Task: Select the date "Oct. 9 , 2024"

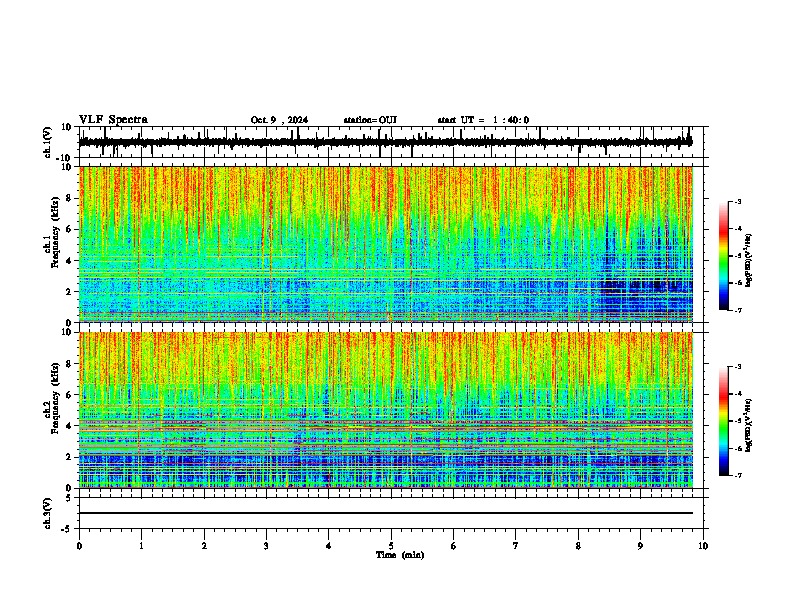Action: pos(279,120)
